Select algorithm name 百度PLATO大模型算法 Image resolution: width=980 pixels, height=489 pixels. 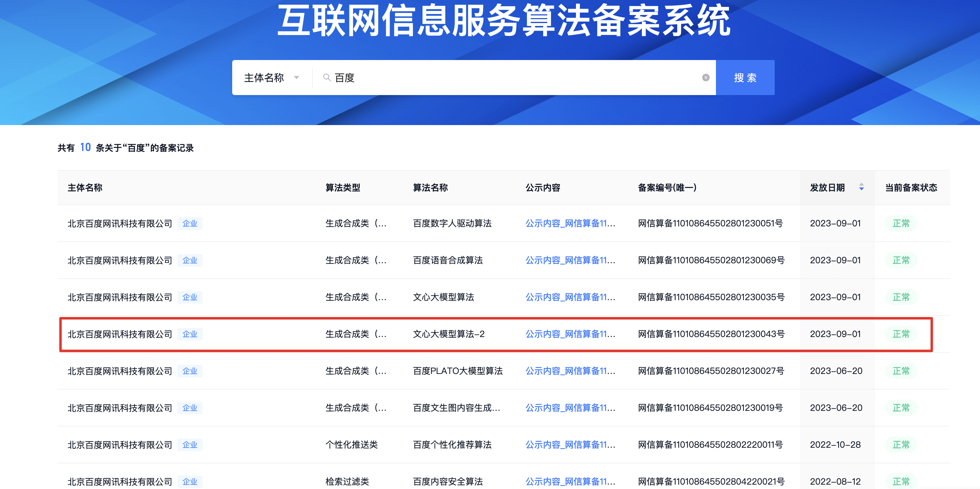[458, 371]
